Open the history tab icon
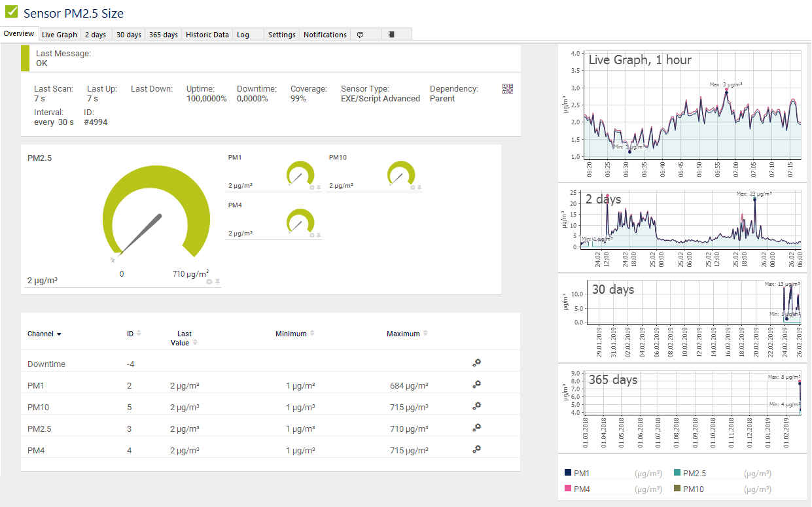Screen dimensions: 812x507 coord(391,35)
